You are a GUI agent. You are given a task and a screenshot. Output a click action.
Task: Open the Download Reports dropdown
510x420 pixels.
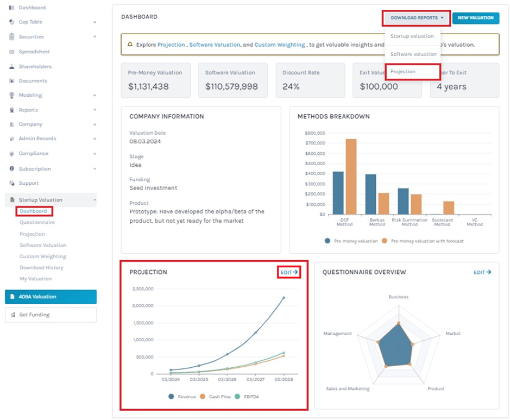(417, 18)
